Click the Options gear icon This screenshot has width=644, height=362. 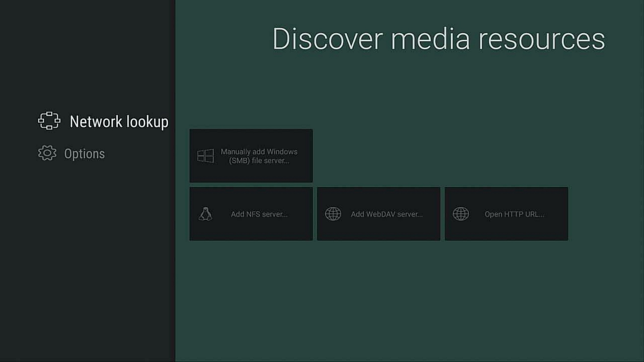coord(47,153)
